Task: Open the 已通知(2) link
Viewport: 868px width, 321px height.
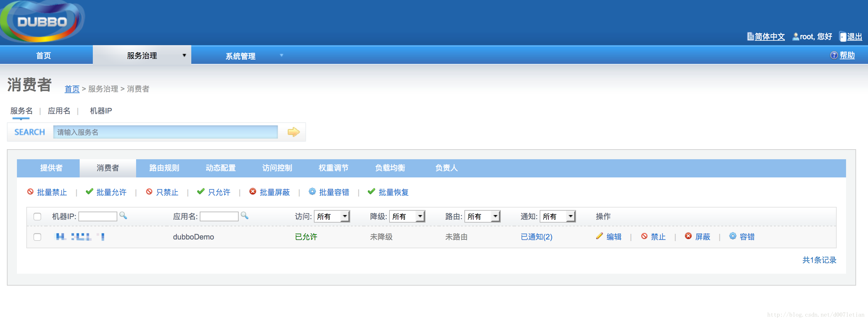Action: [537, 237]
